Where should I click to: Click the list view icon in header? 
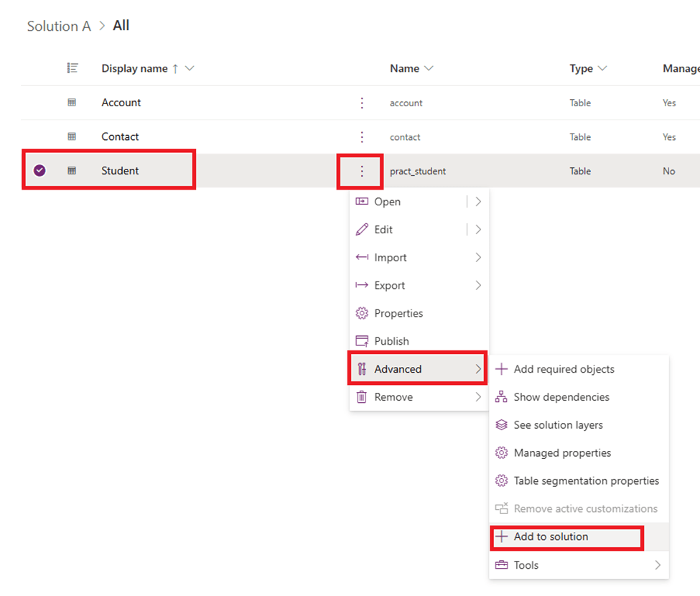[x=72, y=68]
